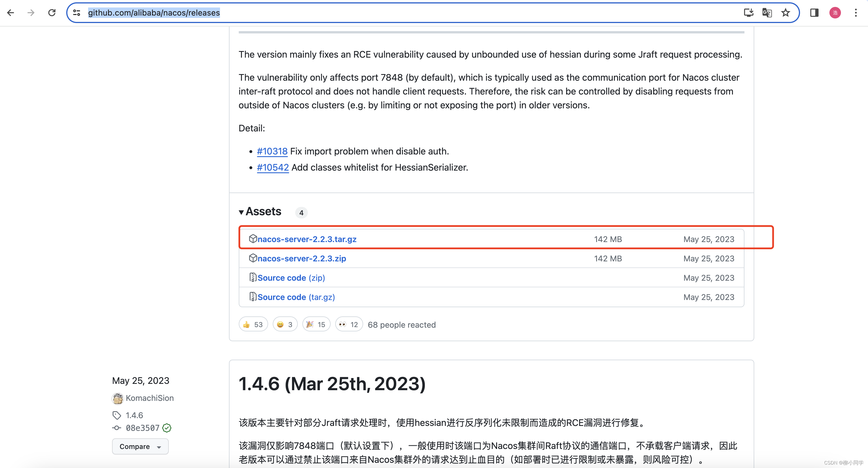
Task: Open the translate page icon
Action: click(x=767, y=13)
